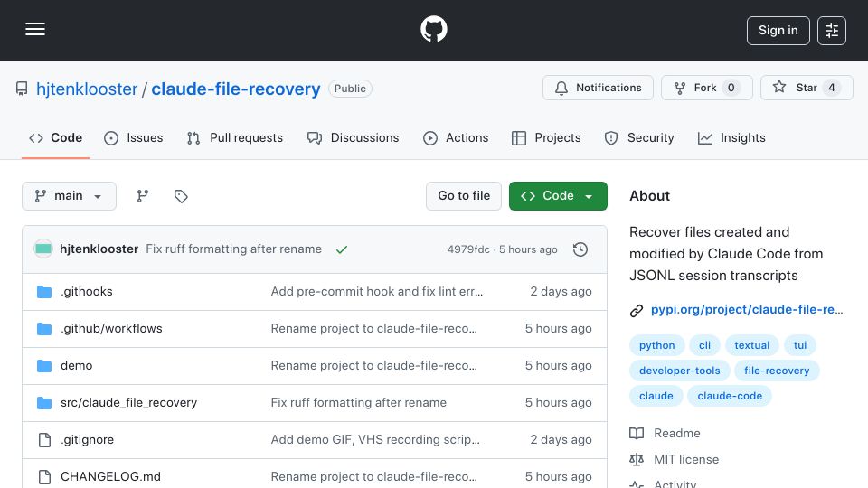Select the cli topic tag

point(704,345)
